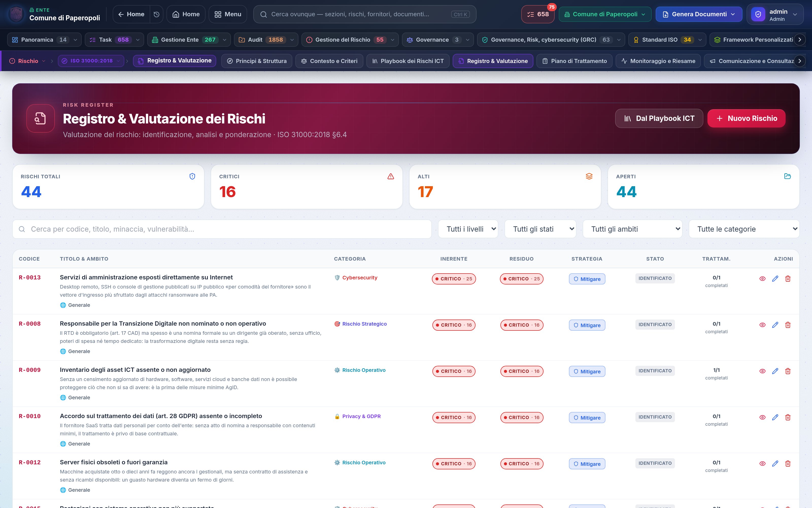The image size is (812, 508).
Task: Open the Gestione Ente tab menu
Action: (189, 40)
